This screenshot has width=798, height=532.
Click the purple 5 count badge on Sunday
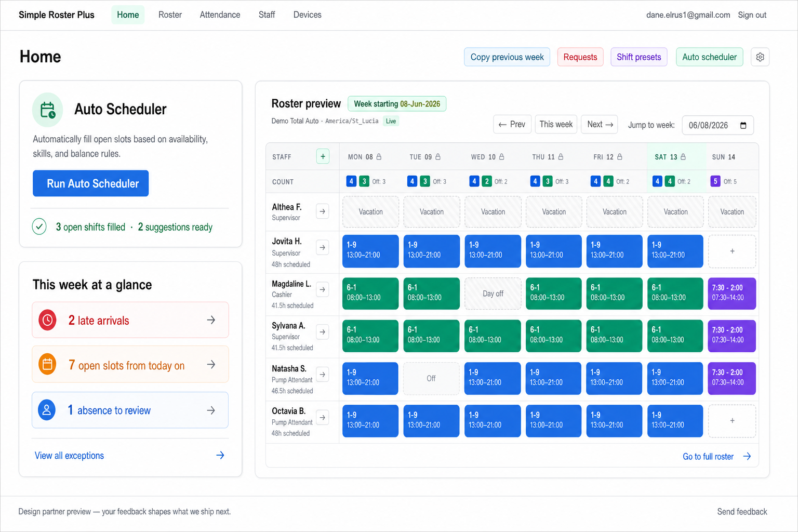coord(715,181)
